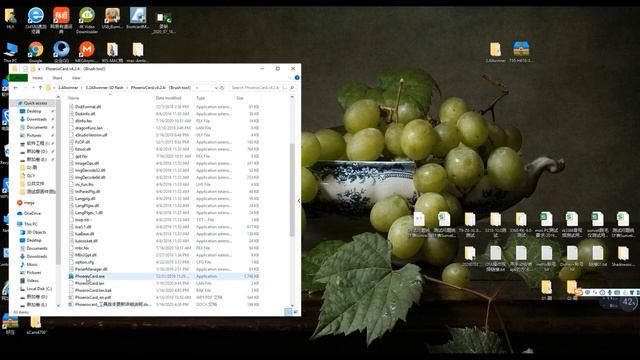Viewport: 640px width, 360px height.
Task: Open the USB_Burning tool desktop shortcut
Action: [112, 18]
